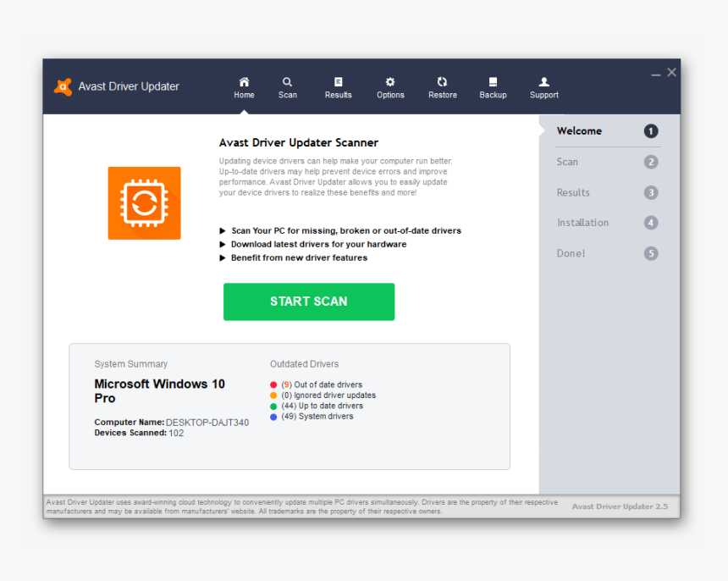Click 'Microsoft Windows 10 Pro' heading
728x581 pixels.
click(159, 391)
